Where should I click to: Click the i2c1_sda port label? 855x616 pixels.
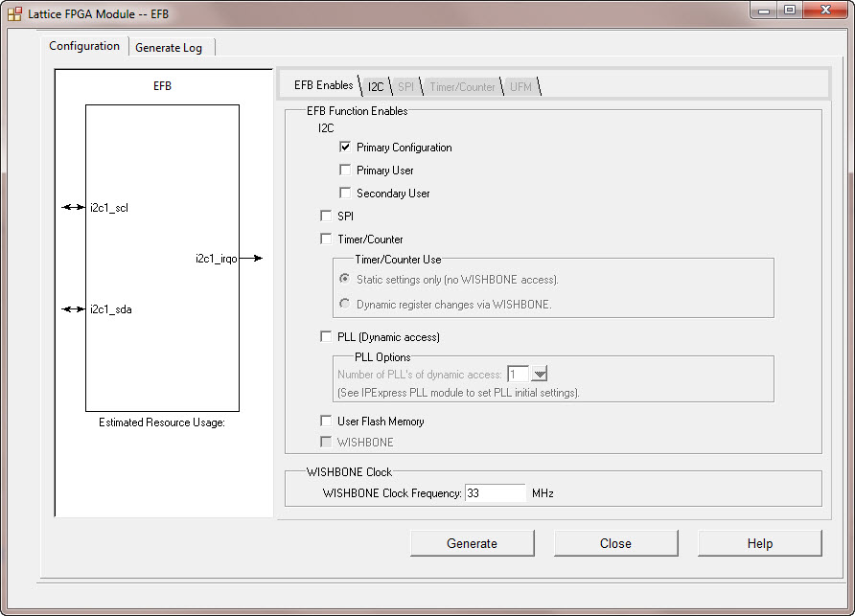click(x=110, y=309)
